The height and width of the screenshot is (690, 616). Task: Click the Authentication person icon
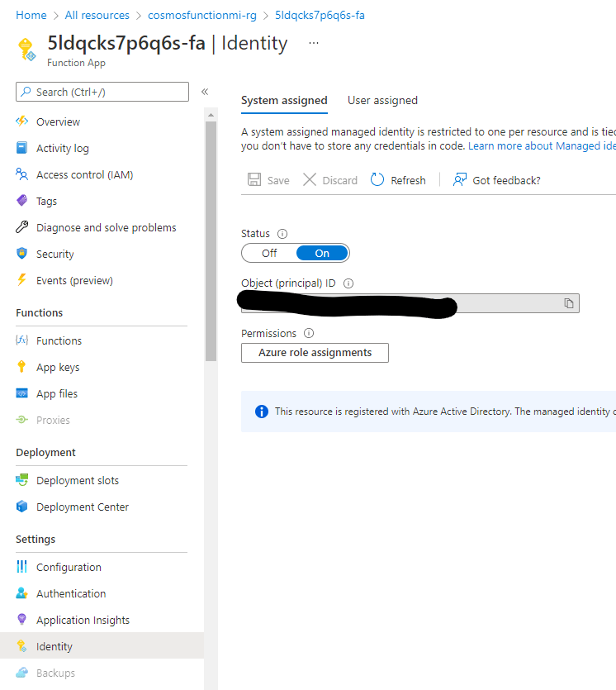pyautogui.click(x=22, y=593)
